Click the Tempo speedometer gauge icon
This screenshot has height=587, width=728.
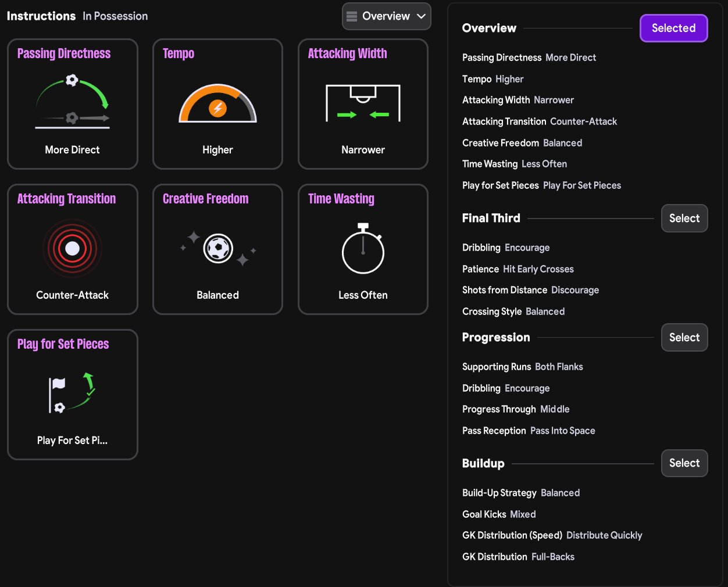(217, 104)
